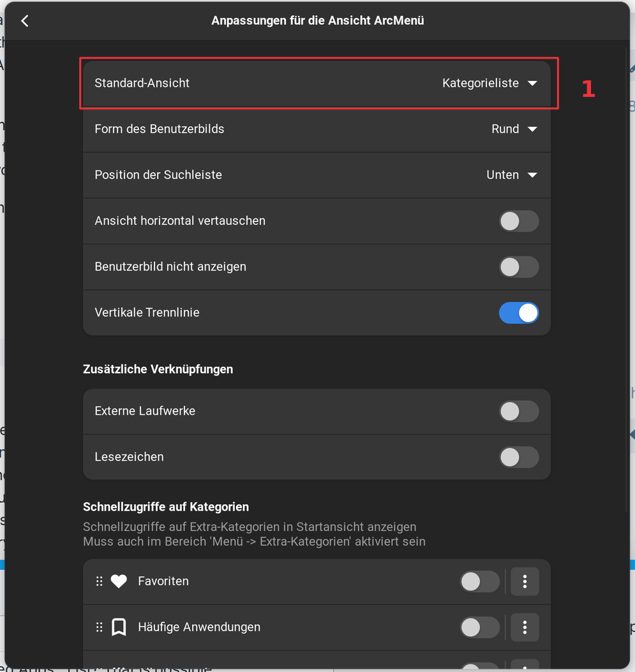Open the three-dot menu for Favoriten
This screenshot has height=672, width=635.
pyautogui.click(x=525, y=581)
